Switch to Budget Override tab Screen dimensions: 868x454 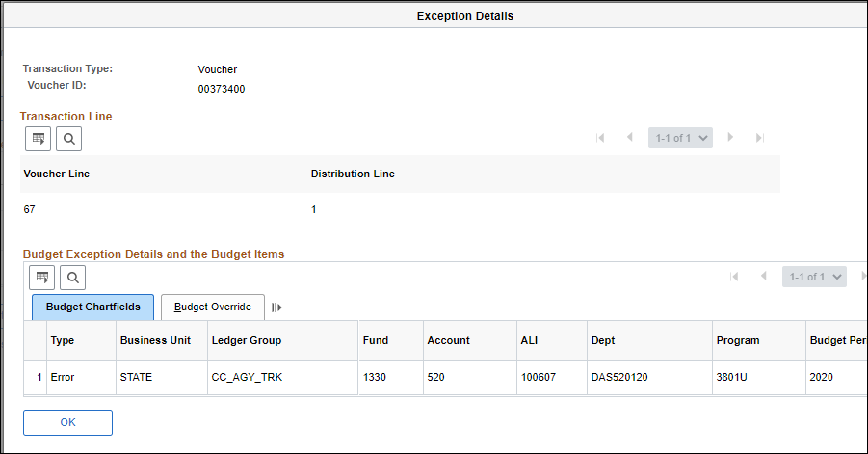pos(212,307)
